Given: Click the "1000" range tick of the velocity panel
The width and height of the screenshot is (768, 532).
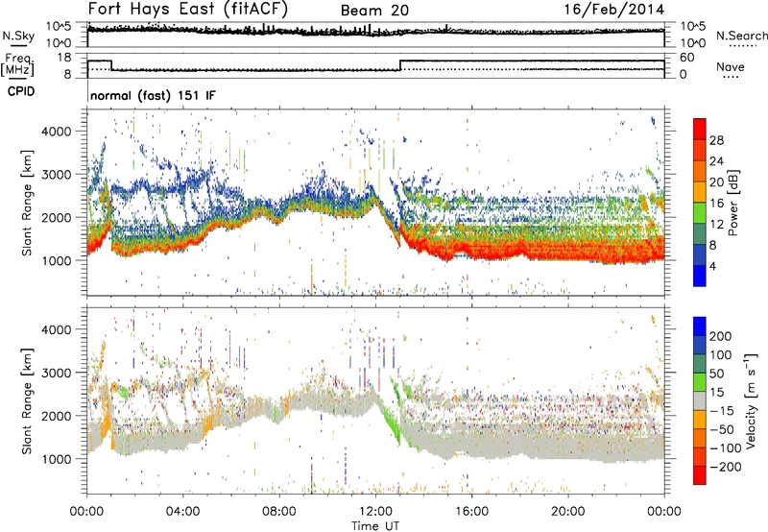Looking at the screenshot, I should pyautogui.click(x=57, y=459).
